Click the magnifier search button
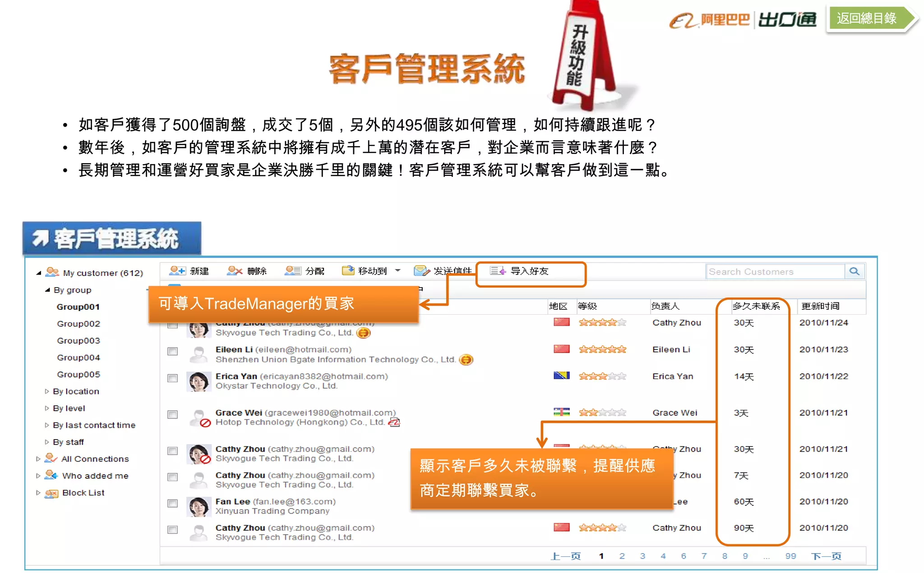Screen dimensions: 924x573 [854, 271]
